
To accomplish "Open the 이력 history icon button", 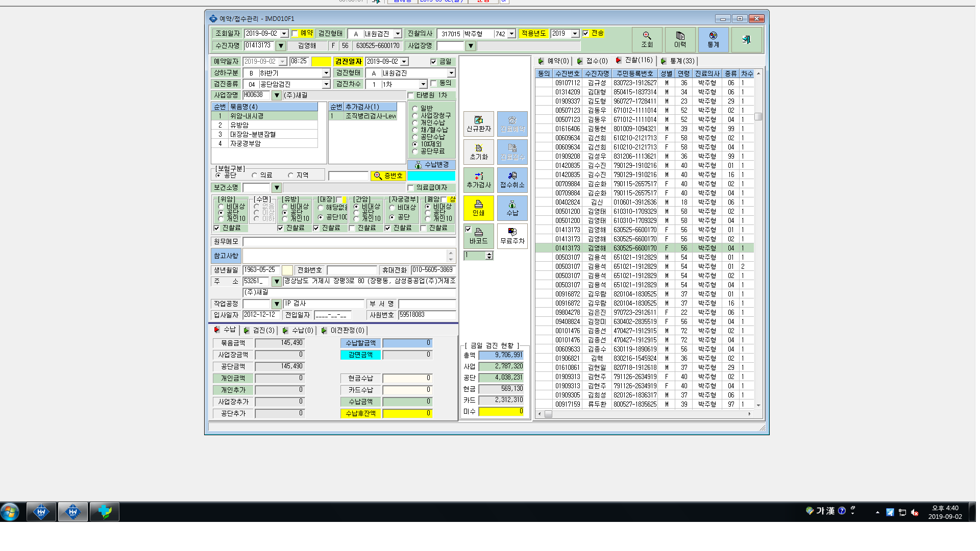I will tap(680, 40).
